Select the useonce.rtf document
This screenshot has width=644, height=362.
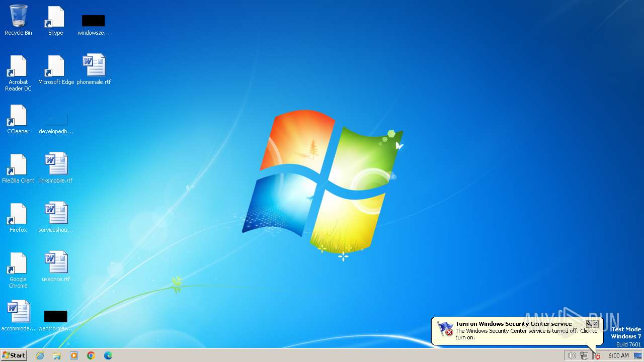(56, 267)
